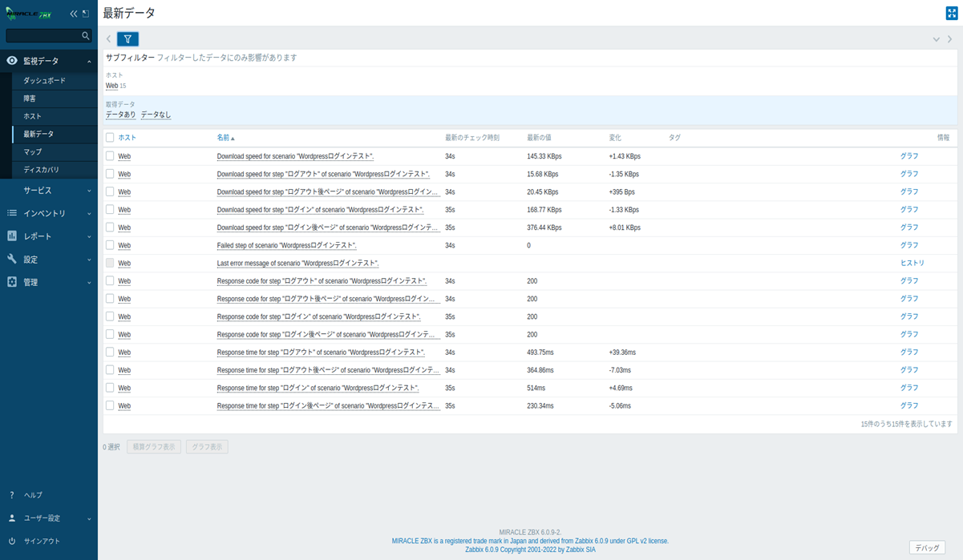Click the filter funnel icon

pyautogui.click(x=127, y=38)
